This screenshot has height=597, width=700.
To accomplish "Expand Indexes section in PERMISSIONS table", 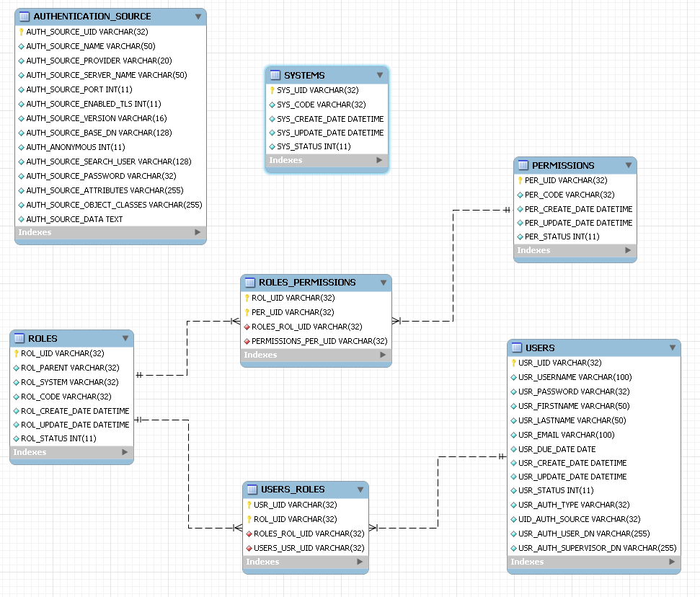I will click(628, 250).
